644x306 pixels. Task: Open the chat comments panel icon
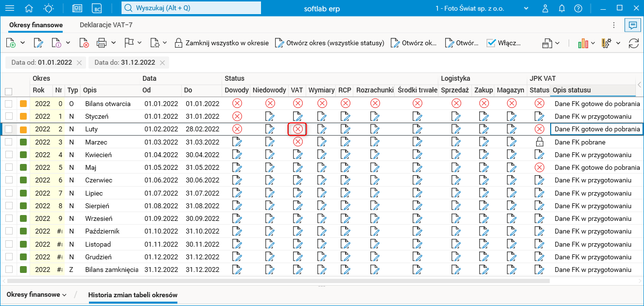(632, 25)
